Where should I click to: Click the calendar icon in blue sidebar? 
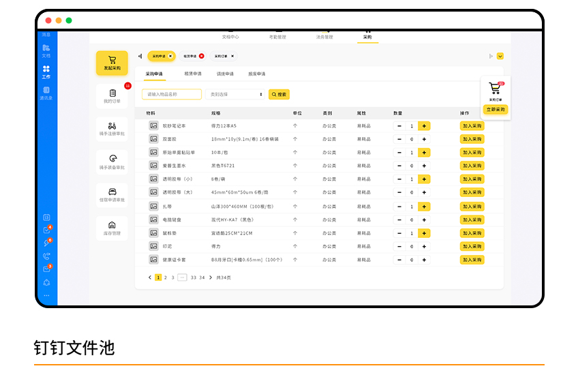[46, 217]
